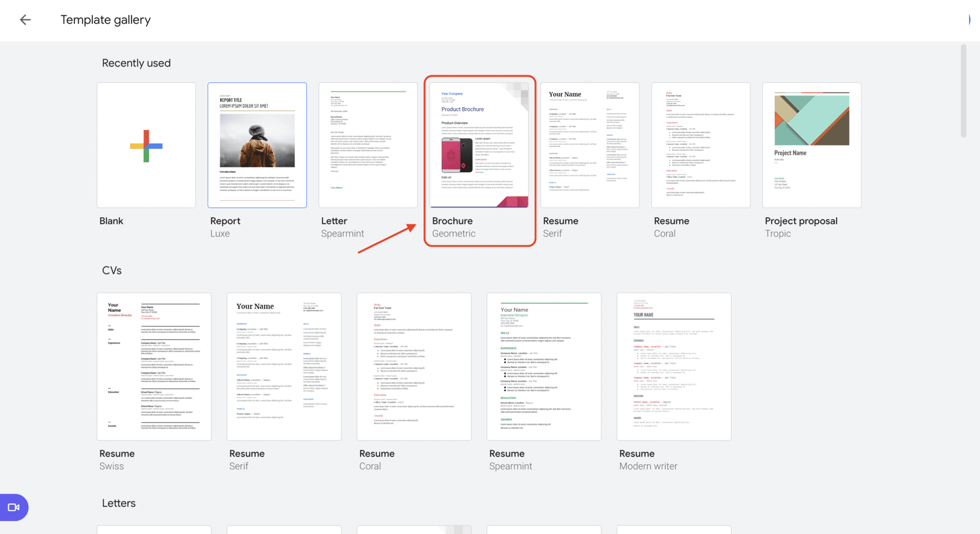The width and height of the screenshot is (980, 534).
Task: Open the Resume Coral template in CVs section
Action: tap(413, 366)
